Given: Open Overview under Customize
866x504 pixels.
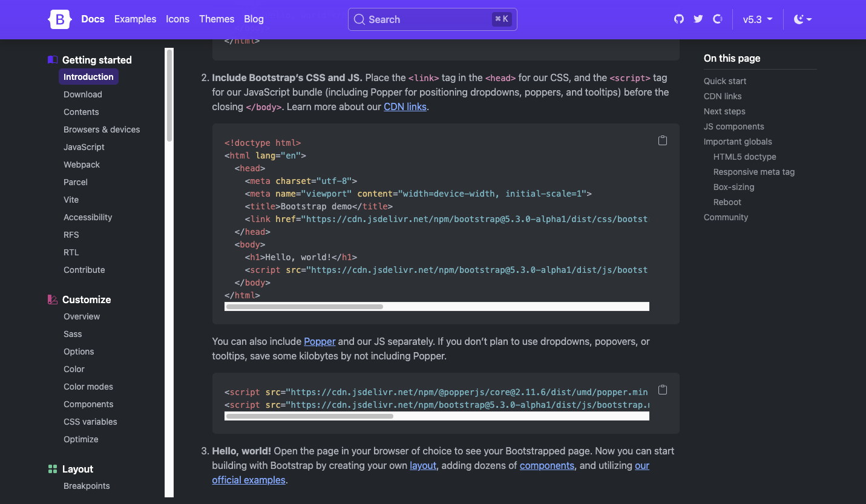Looking at the screenshot, I should (82, 316).
